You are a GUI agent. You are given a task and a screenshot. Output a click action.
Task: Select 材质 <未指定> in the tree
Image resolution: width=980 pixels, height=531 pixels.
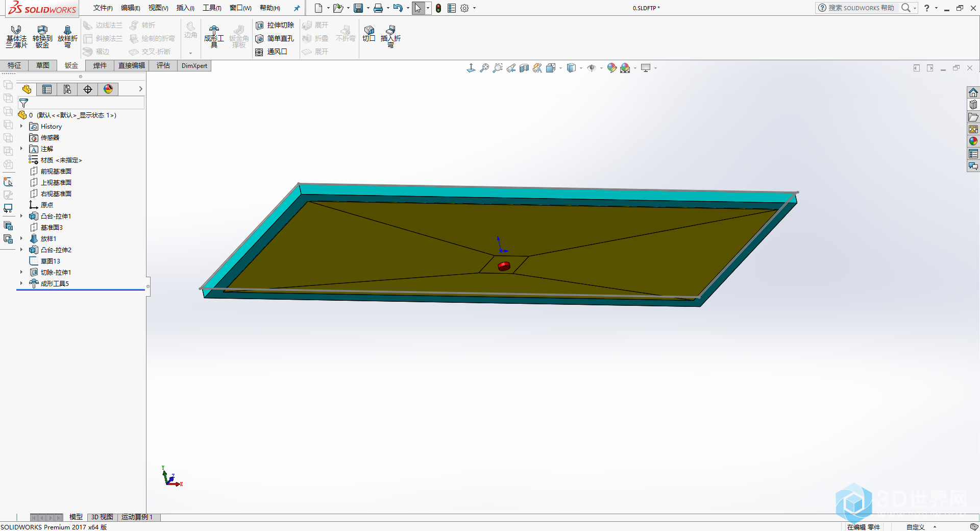[x=61, y=160]
